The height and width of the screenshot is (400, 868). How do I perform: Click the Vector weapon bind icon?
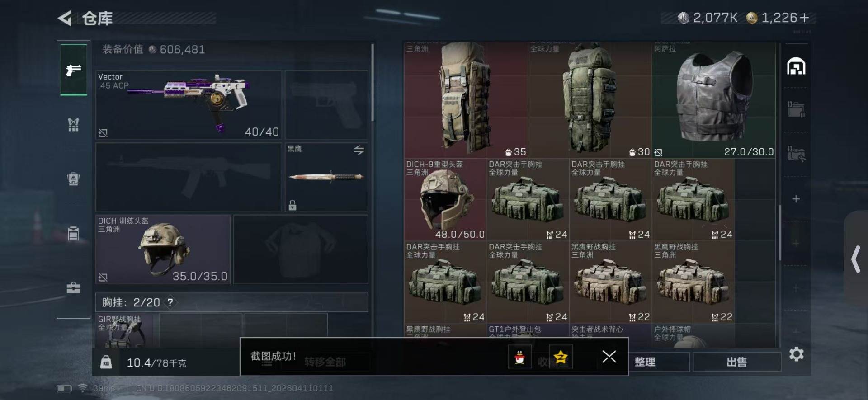click(103, 133)
